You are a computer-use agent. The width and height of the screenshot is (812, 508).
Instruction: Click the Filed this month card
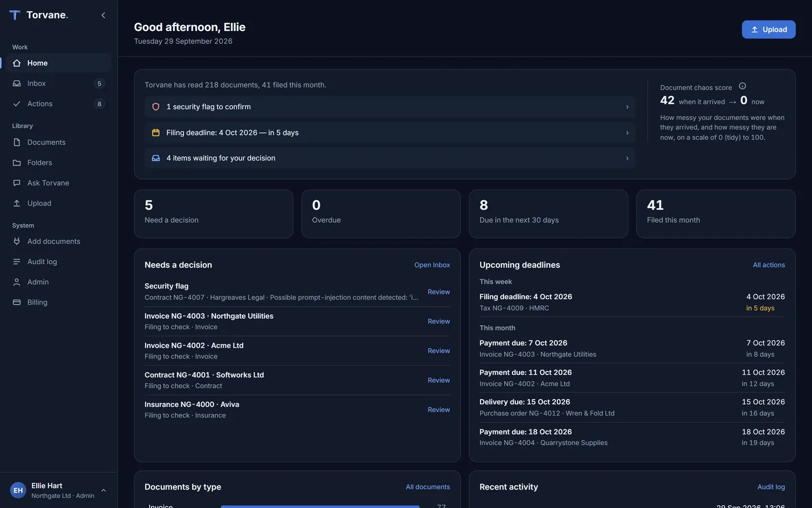point(716,214)
